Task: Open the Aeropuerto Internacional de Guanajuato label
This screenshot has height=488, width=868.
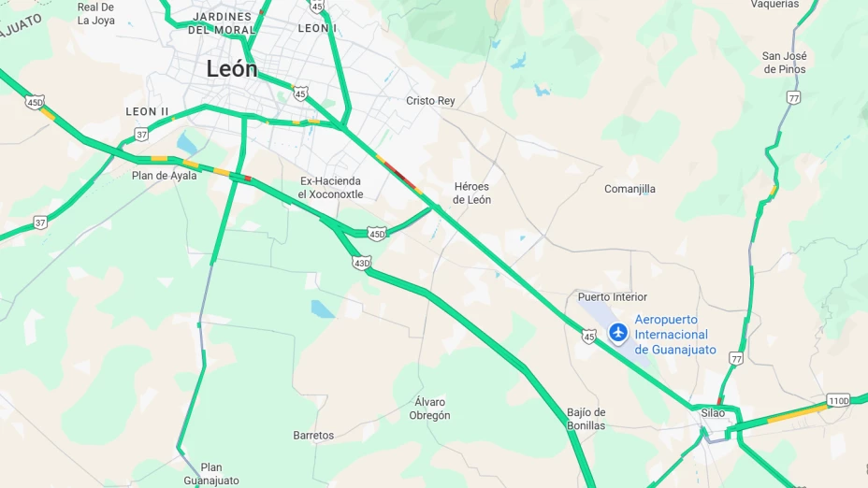Action: (674, 335)
